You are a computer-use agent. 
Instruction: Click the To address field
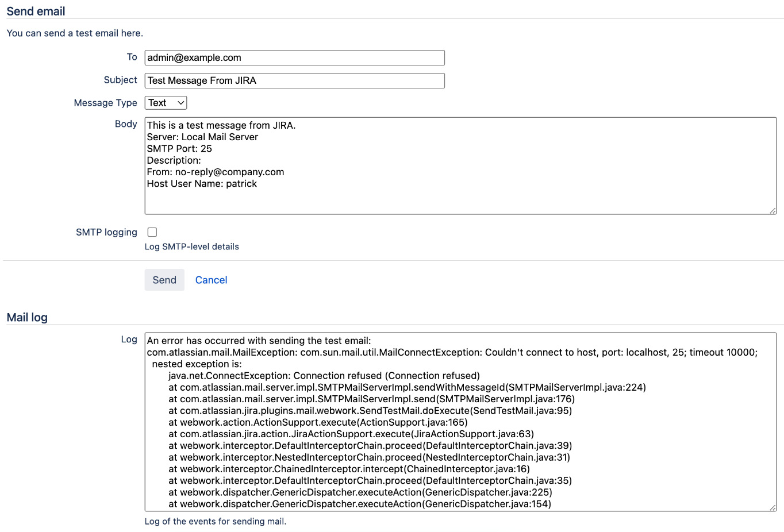tap(294, 57)
